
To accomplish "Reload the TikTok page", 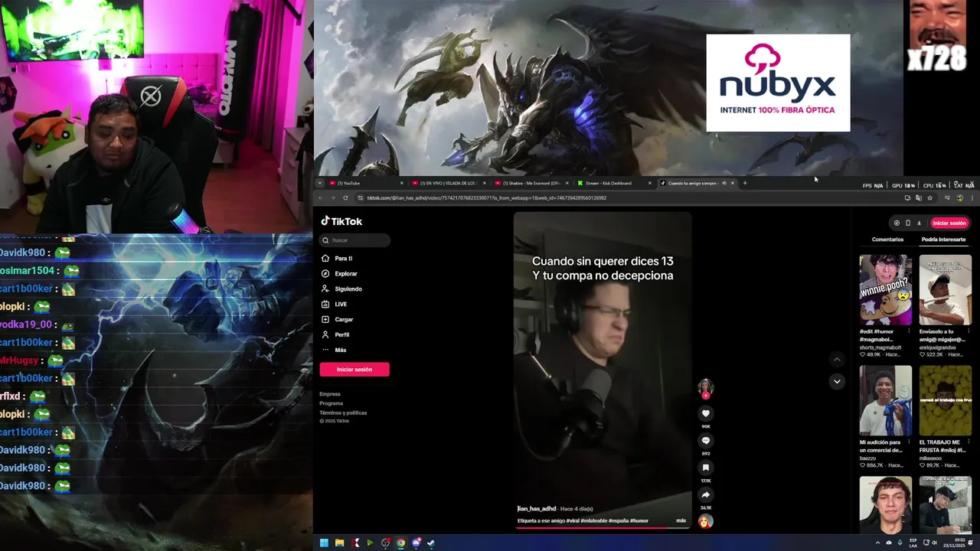I will pos(345,198).
